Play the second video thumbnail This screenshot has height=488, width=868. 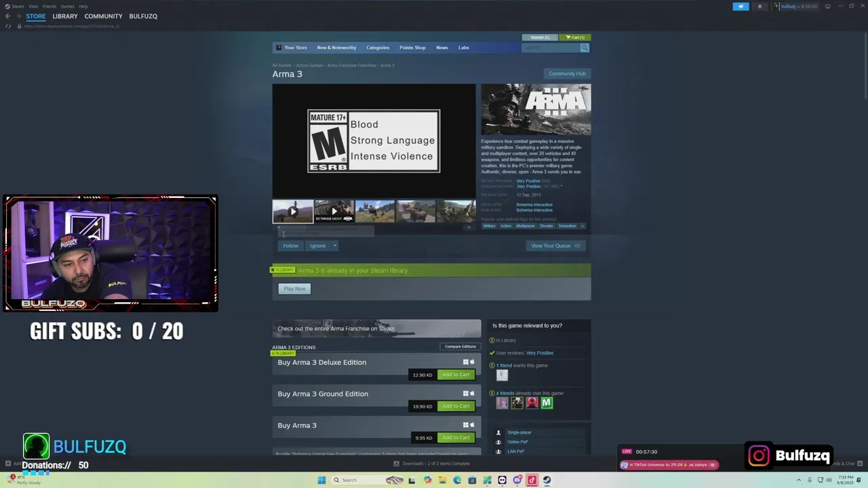tap(334, 211)
